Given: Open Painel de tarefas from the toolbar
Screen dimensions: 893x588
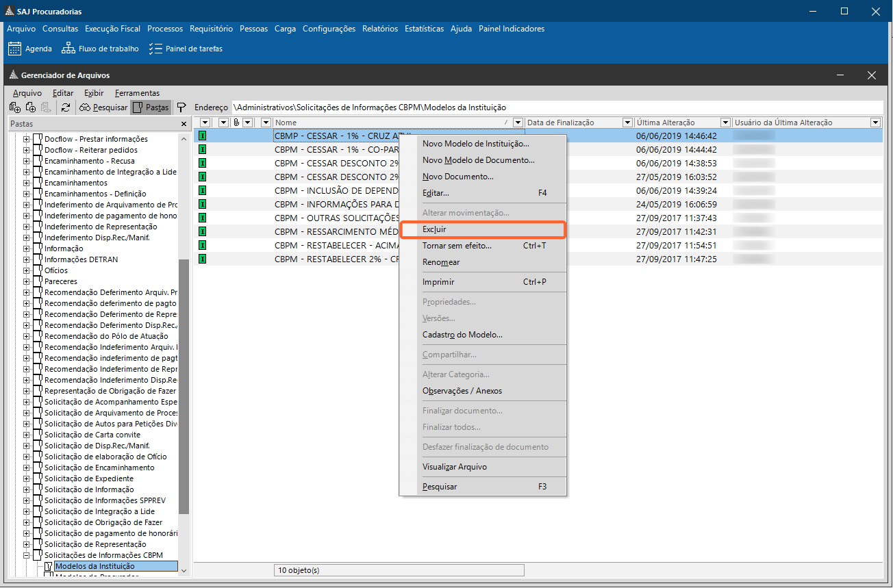Looking at the screenshot, I should [186, 49].
